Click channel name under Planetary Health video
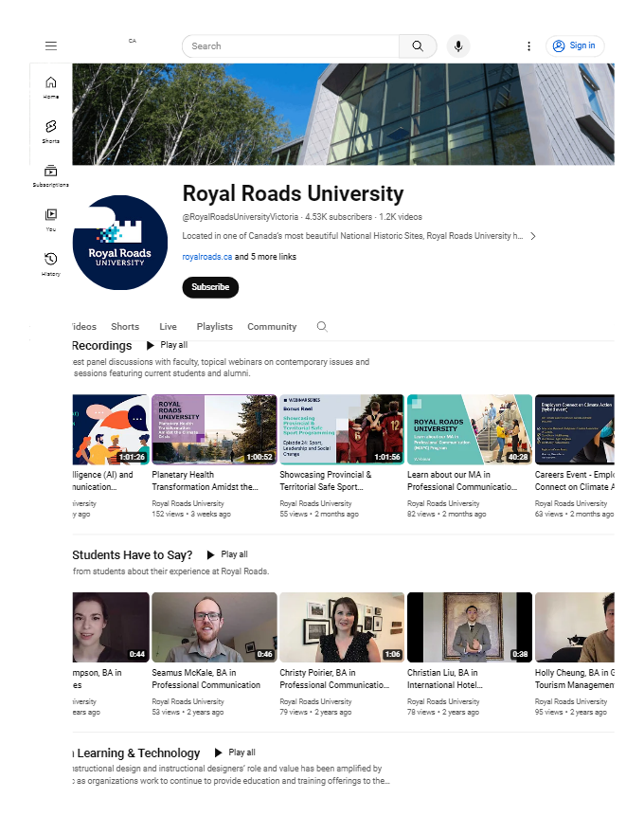 click(188, 503)
